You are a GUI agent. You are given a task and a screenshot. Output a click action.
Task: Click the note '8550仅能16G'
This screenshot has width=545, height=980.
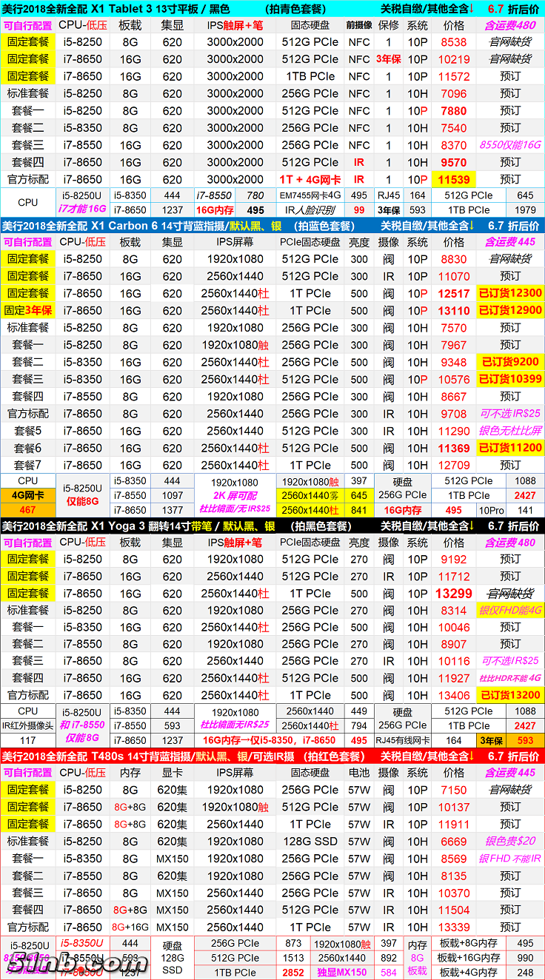[510, 145]
